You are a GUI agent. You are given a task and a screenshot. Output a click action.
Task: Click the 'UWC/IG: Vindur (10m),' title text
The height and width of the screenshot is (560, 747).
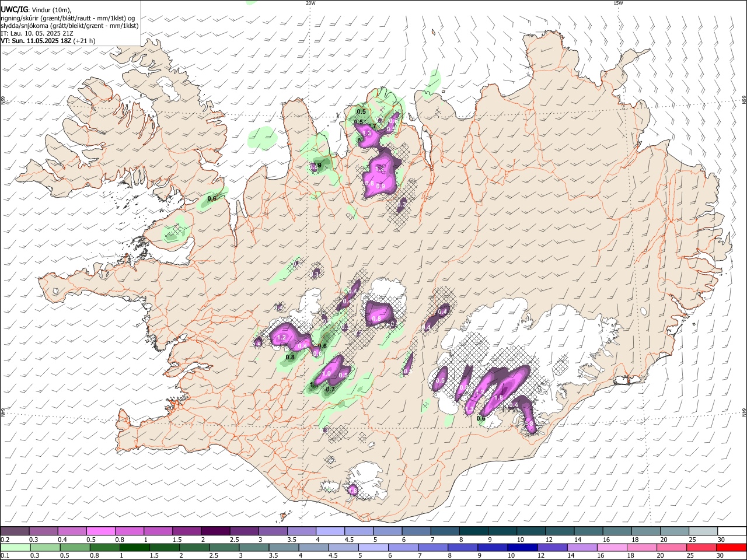36,9
